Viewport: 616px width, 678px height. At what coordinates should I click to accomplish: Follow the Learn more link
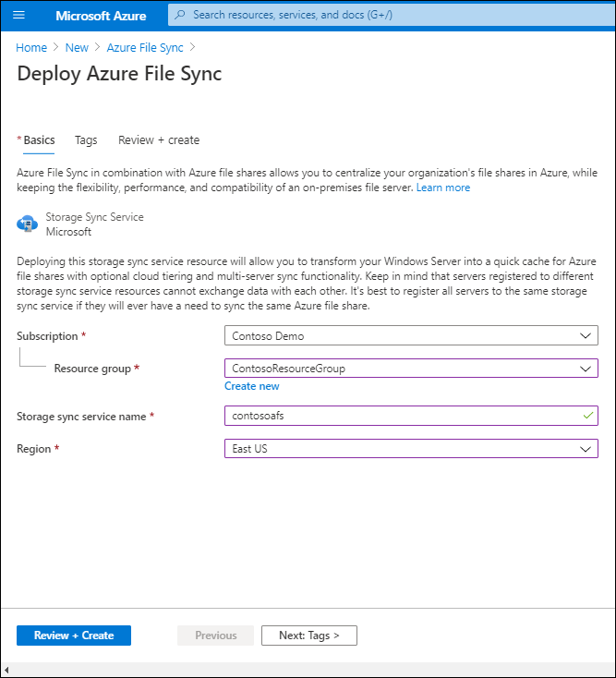point(443,188)
